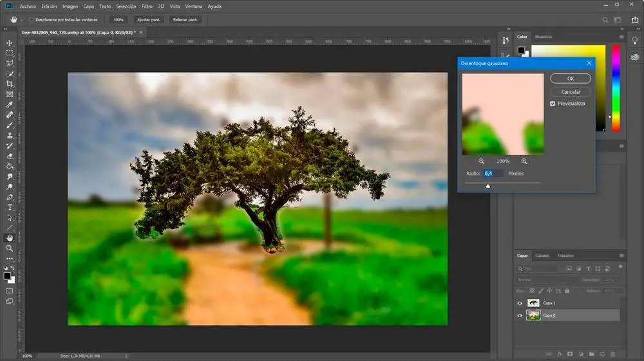
Task: Click OK in the Gaussian blur dialog
Action: (x=571, y=79)
